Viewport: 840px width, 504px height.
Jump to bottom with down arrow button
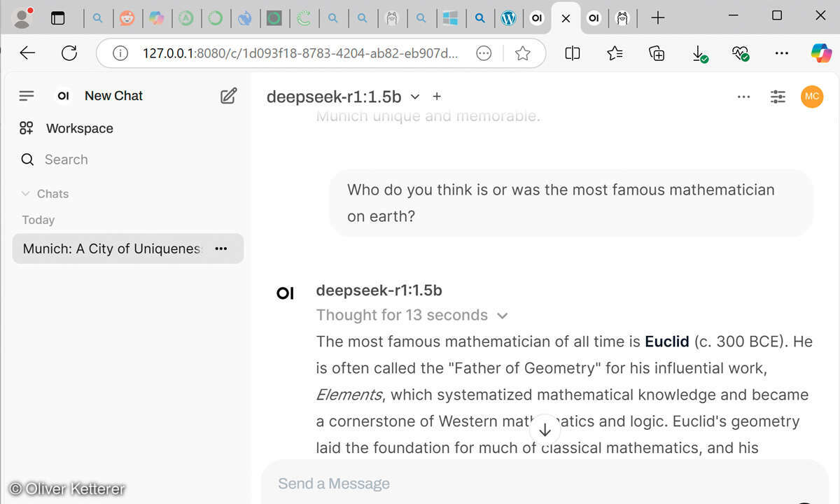(545, 430)
